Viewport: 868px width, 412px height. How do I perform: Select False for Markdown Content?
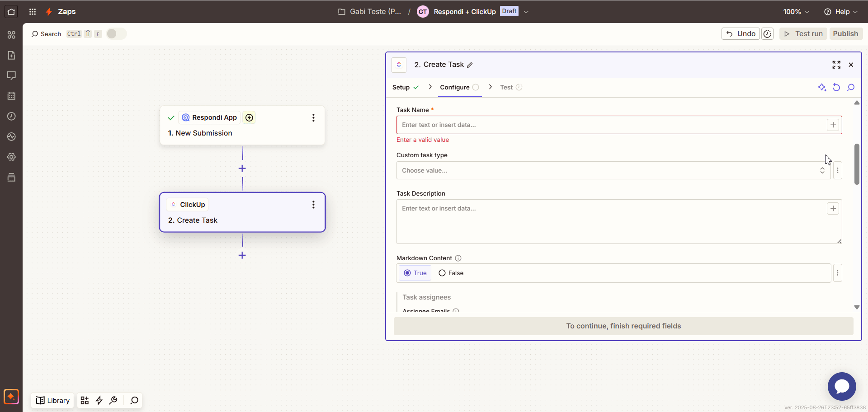(451, 273)
